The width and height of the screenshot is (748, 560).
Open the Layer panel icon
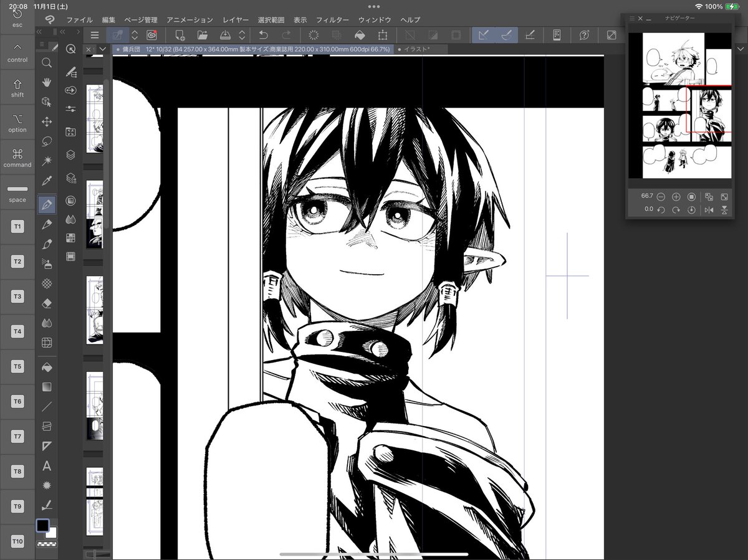(70, 154)
